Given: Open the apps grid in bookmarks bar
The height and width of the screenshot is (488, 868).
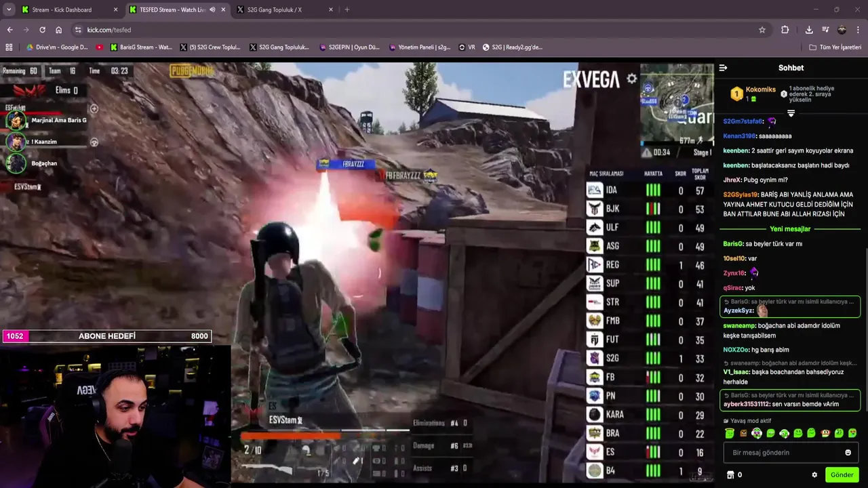Looking at the screenshot, I should (9, 47).
